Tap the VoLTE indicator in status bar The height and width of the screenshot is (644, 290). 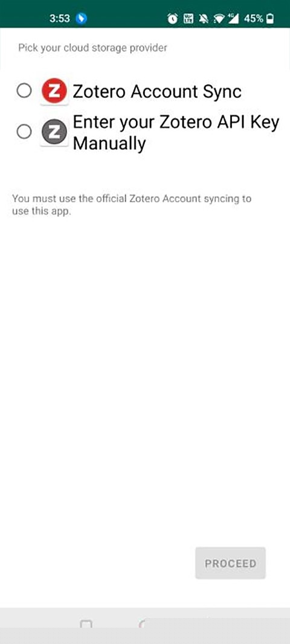pos(188,19)
